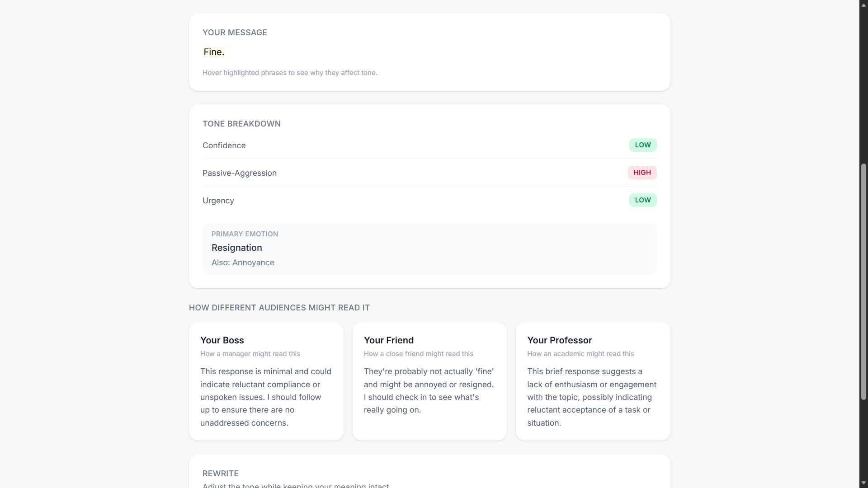This screenshot has width=868, height=488.
Task: Click the scrollbar down arrow
Action: [863, 483]
